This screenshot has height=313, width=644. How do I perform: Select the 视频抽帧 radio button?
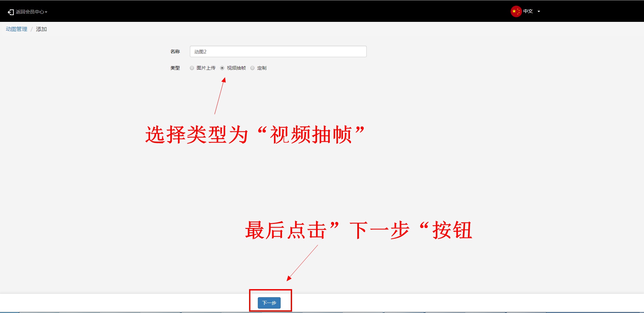pos(222,68)
